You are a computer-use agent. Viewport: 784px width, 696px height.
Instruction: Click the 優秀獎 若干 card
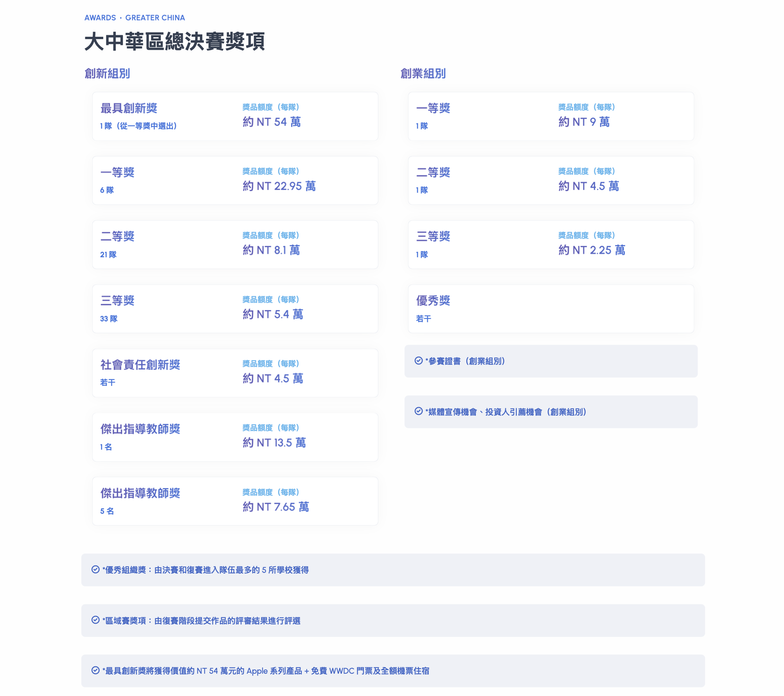(x=551, y=309)
